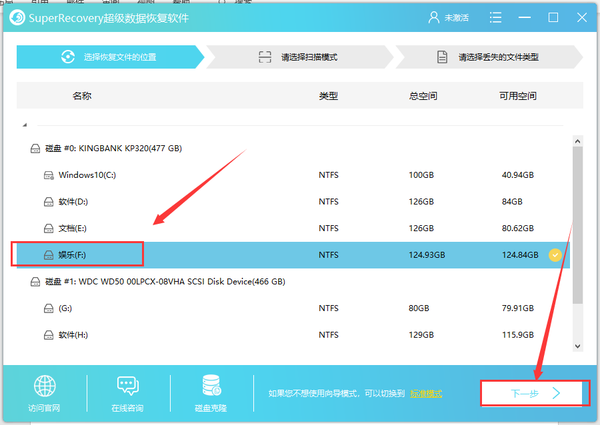Click the 124.93GB total space value

(427, 255)
